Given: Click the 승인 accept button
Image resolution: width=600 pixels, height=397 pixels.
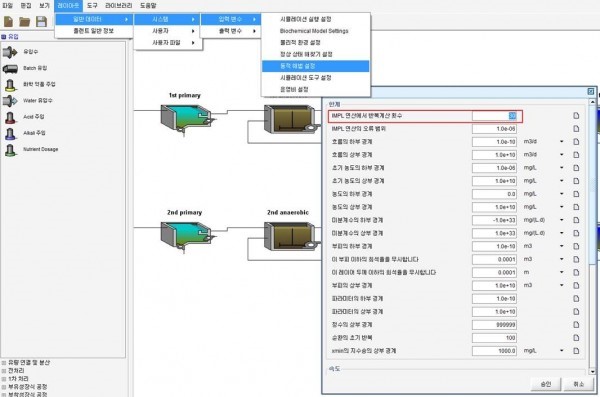Looking at the screenshot, I should point(546,384).
